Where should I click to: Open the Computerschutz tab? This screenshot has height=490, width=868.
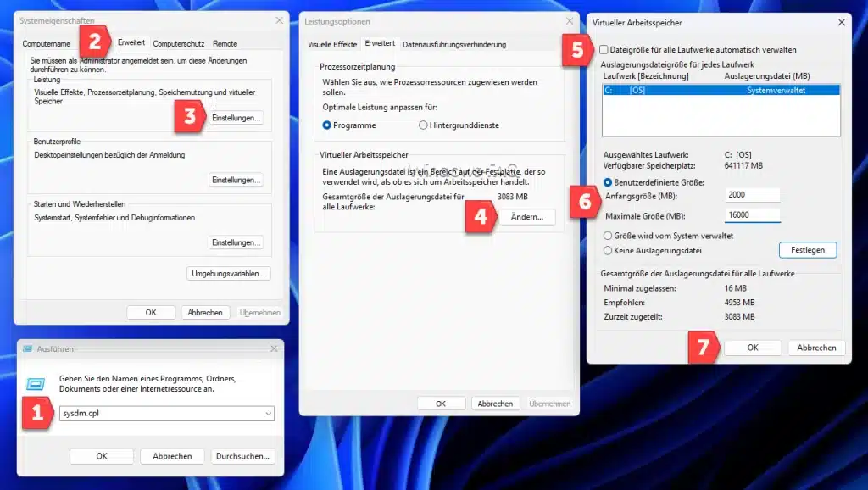(178, 44)
